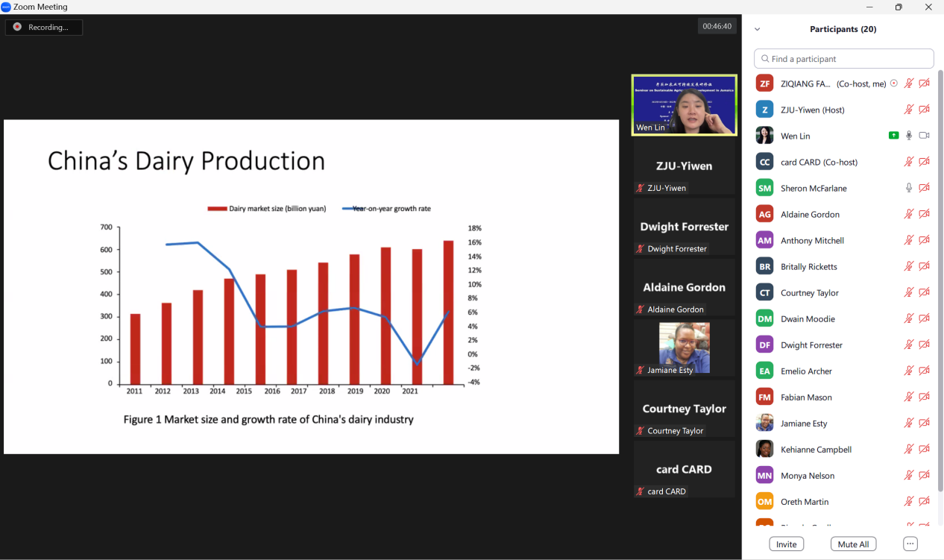Click Sheron McFarlane's microphone icon
This screenshot has width=944, height=560.
pos(909,188)
